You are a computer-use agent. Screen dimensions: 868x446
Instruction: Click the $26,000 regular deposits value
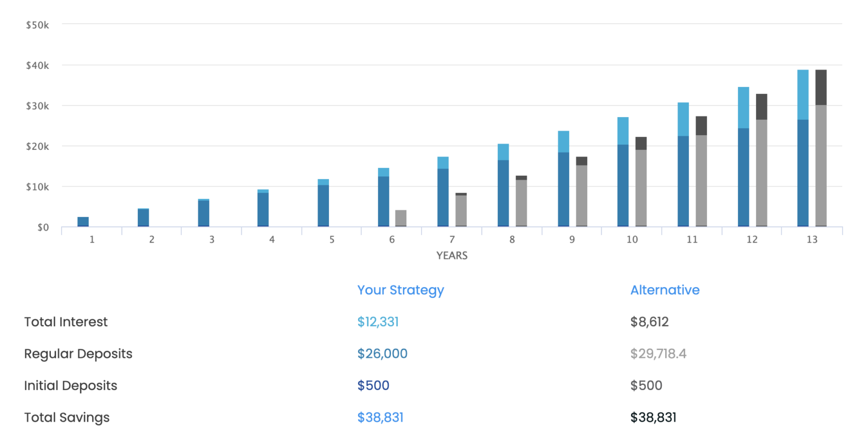click(x=382, y=354)
